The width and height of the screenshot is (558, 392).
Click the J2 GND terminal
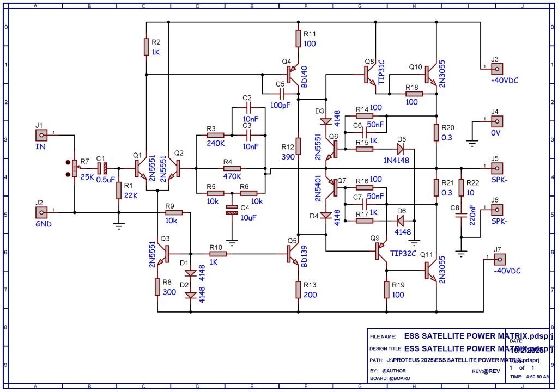(x=40, y=211)
